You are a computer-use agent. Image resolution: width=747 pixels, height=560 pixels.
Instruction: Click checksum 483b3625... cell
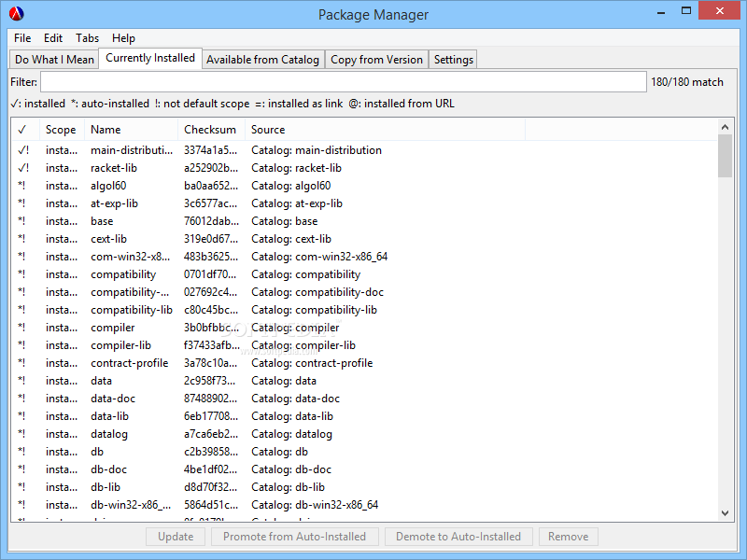coord(211,257)
